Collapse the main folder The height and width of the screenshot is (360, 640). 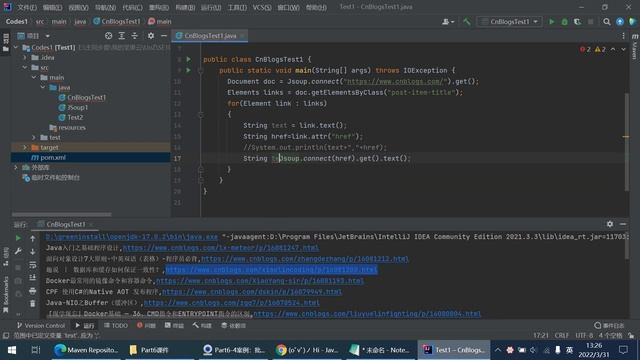point(34,78)
